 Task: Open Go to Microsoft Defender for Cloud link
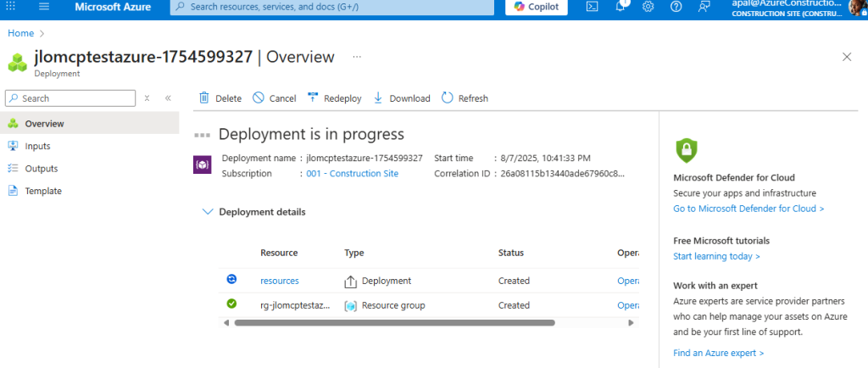[x=748, y=209]
